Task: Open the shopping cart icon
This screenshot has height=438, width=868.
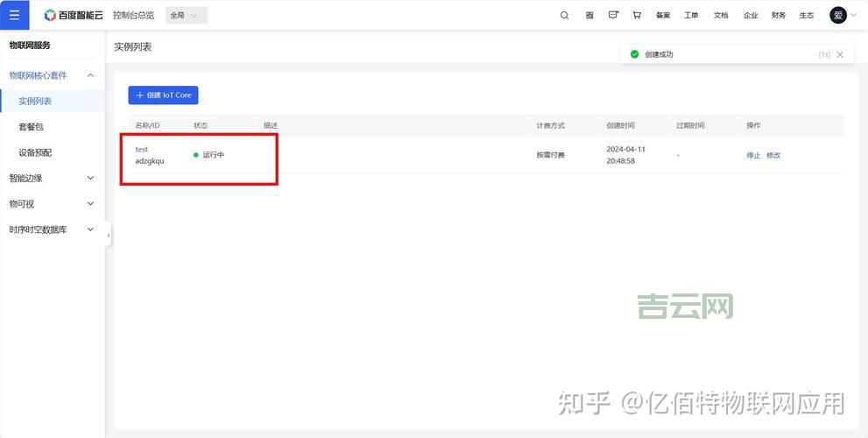Action: tap(637, 16)
